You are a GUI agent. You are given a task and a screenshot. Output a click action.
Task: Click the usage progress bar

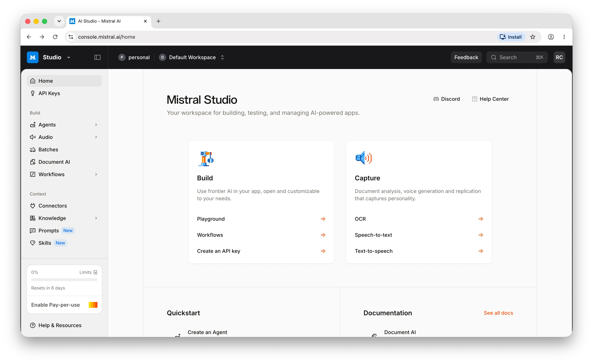coord(64,280)
